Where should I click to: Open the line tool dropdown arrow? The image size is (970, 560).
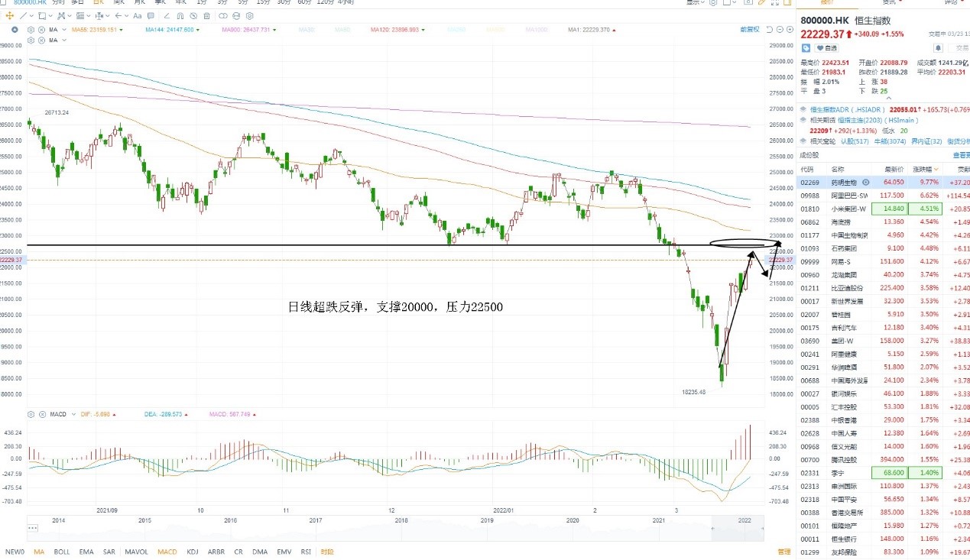(31, 16)
